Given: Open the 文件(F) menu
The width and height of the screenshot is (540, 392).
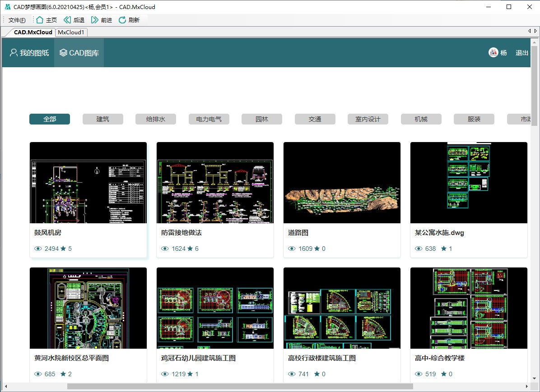Looking at the screenshot, I should (17, 19).
